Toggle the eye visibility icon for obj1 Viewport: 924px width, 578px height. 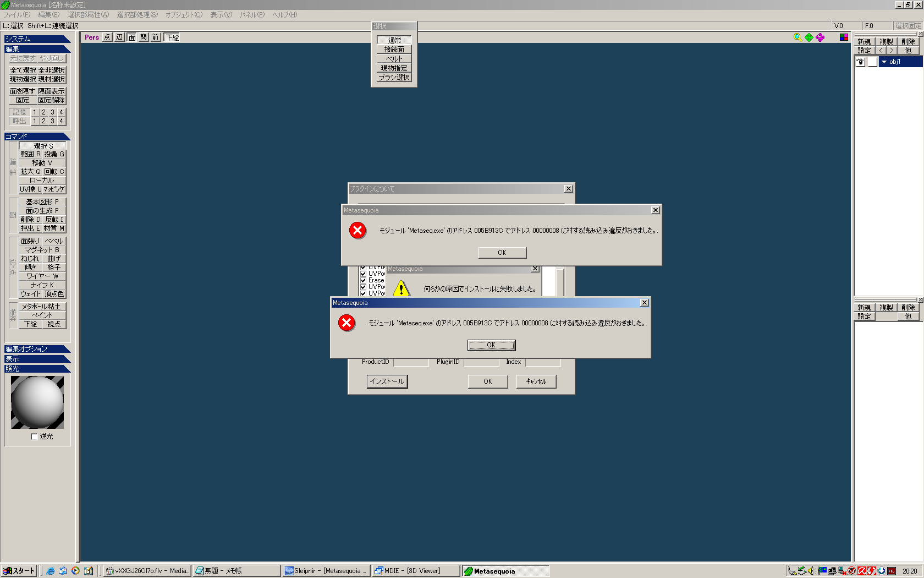tap(861, 62)
